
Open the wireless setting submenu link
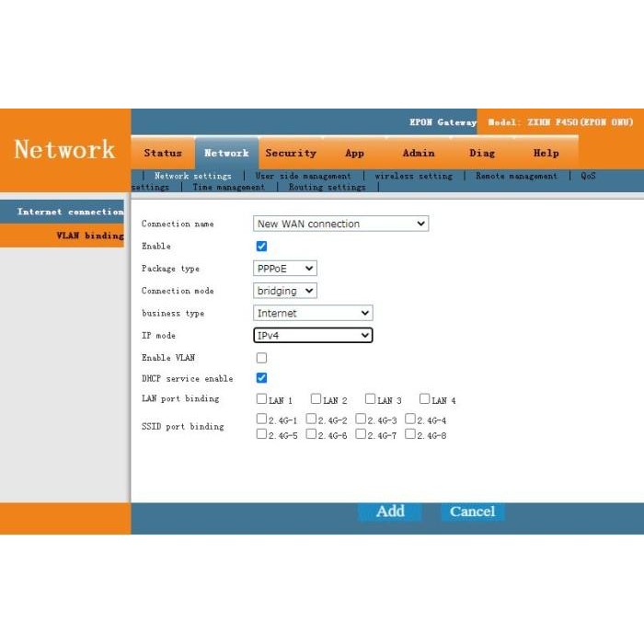pyautogui.click(x=413, y=176)
